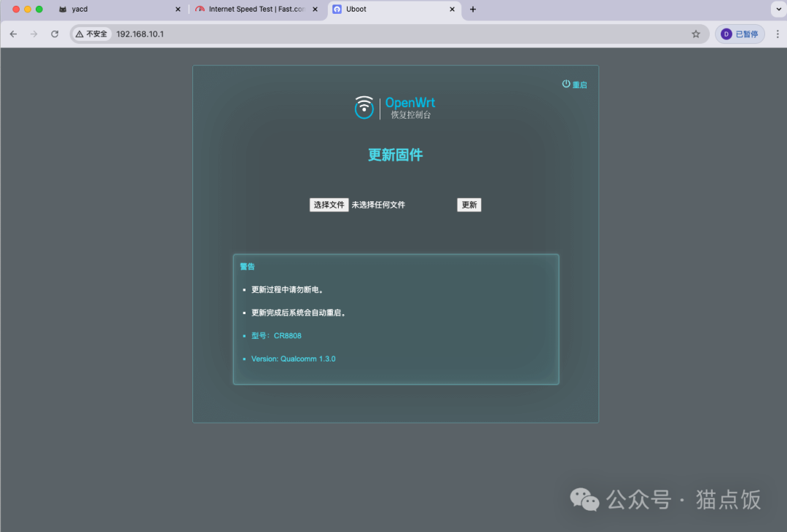Reload the page with refresh icon
This screenshot has height=532, width=787.
55,34
